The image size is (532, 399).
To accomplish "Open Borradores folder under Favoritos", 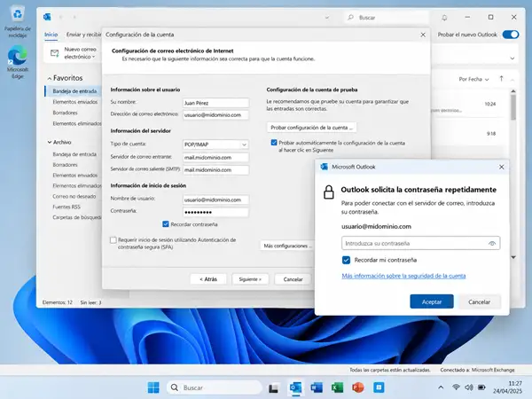I will pos(65,113).
